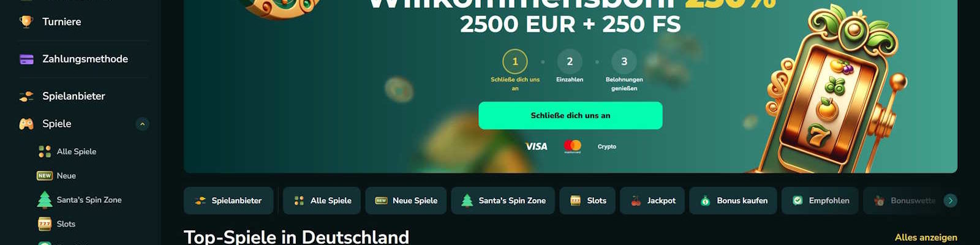Click the Schließe dich uns an button

point(570,115)
